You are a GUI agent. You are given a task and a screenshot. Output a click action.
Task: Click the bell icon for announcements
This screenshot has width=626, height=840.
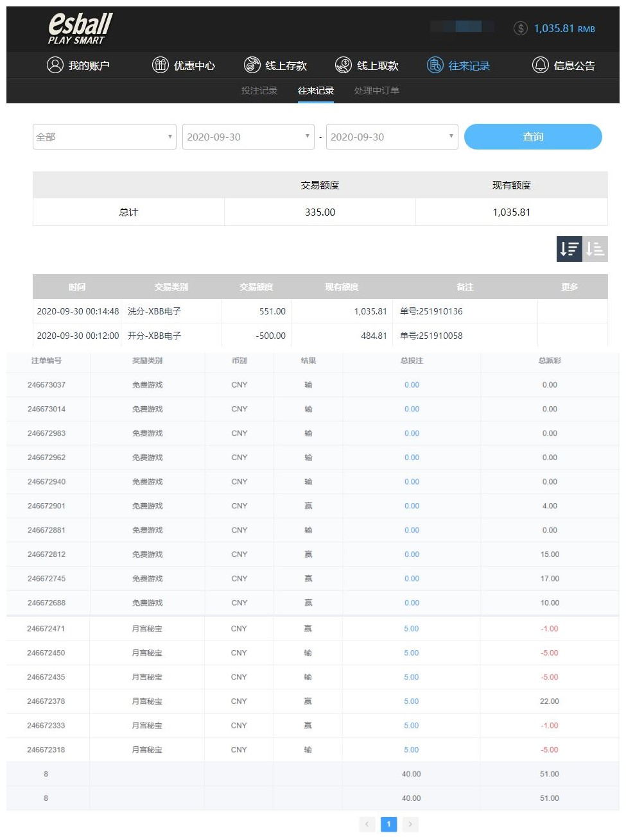(x=541, y=65)
